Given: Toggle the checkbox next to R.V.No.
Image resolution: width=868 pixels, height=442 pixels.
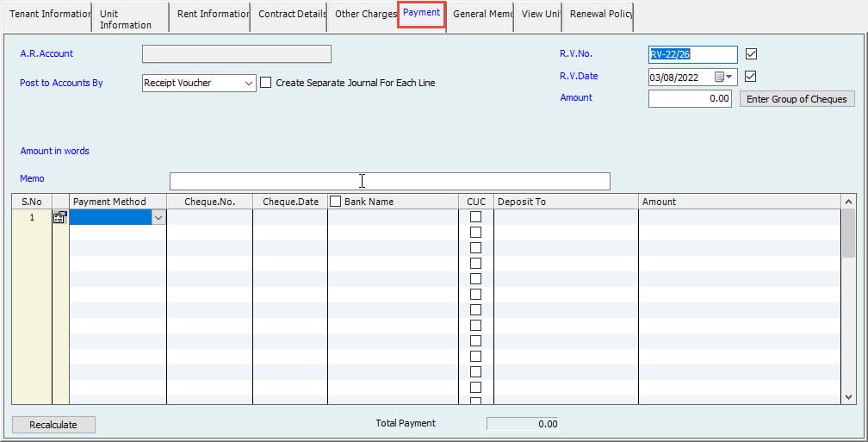Looking at the screenshot, I should (x=751, y=54).
